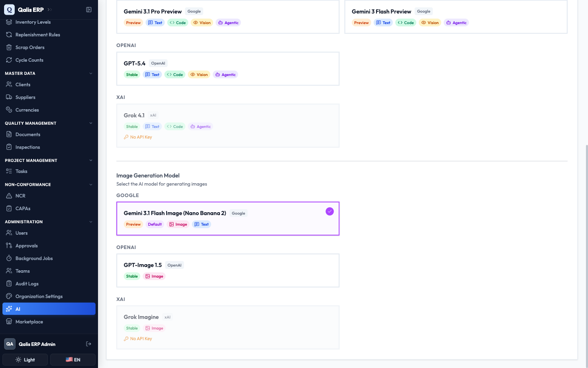The height and width of the screenshot is (368, 588).
Task: Select Gemini 3.1 Flash Image model card
Action: click(x=228, y=219)
